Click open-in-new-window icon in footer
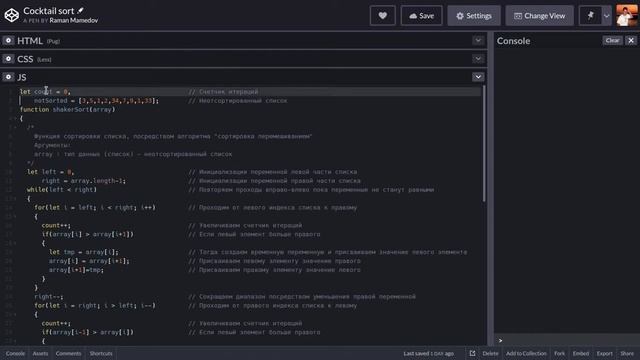Viewport: 640px width, 360px height. [x=472, y=353]
